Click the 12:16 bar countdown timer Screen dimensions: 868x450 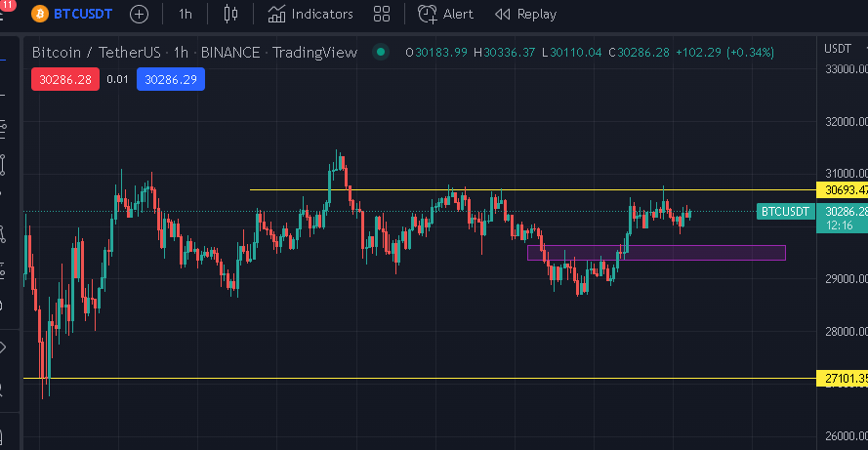tap(840, 225)
